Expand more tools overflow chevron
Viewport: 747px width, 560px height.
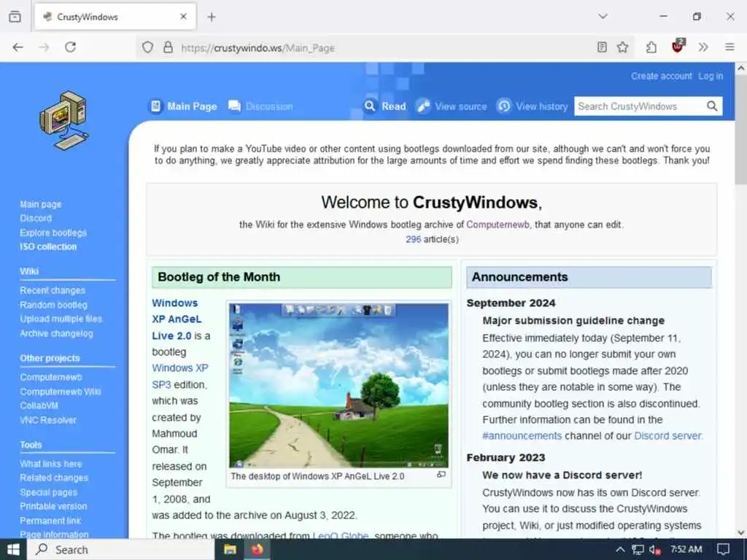point(703,47)
